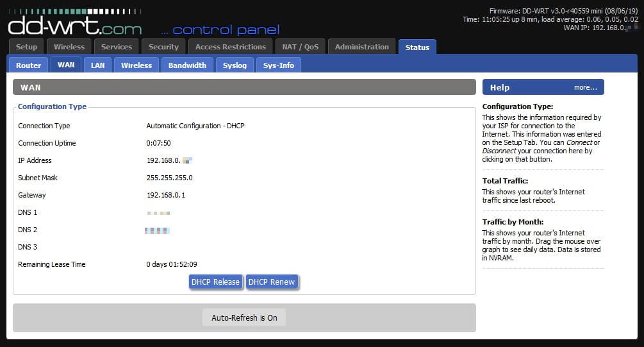Click the remaining lease time value
Screen dimensions: 644x347
pos(172,264)
